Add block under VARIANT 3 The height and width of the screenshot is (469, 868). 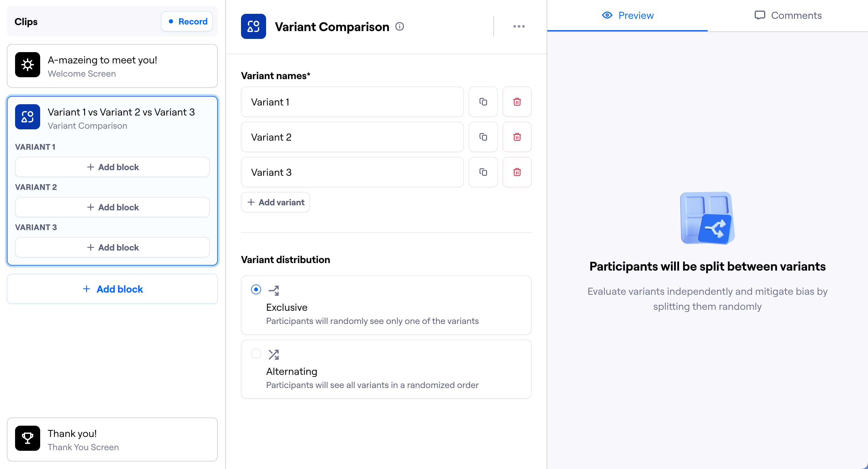point(112,247)
